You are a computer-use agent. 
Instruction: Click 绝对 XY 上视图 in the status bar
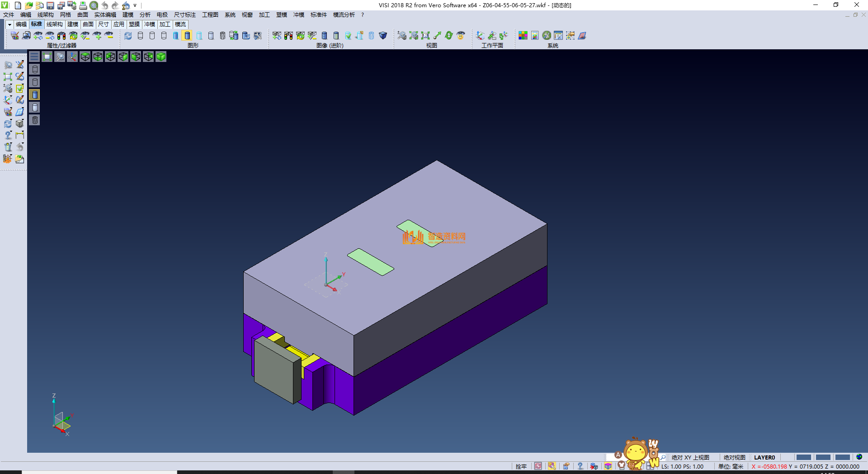690,457
